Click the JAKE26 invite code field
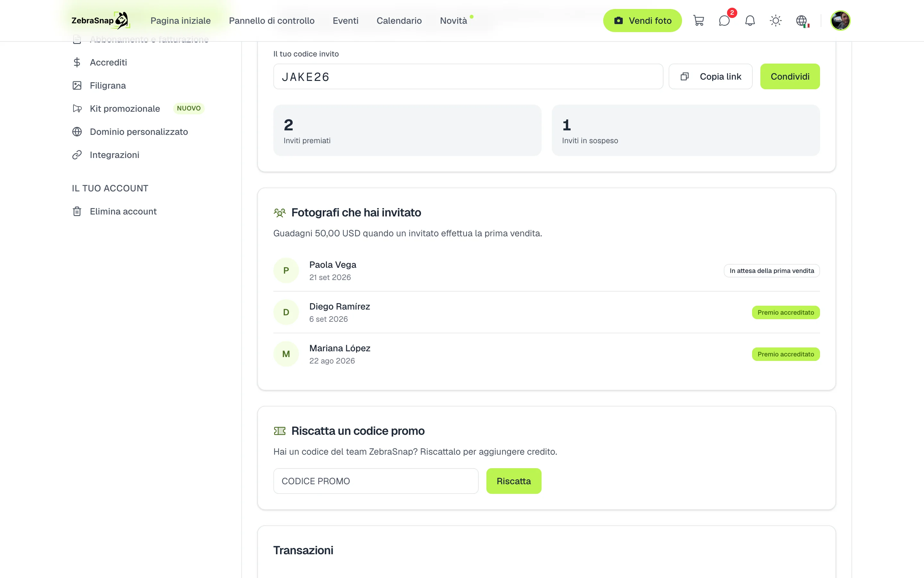 coord(468,76)
